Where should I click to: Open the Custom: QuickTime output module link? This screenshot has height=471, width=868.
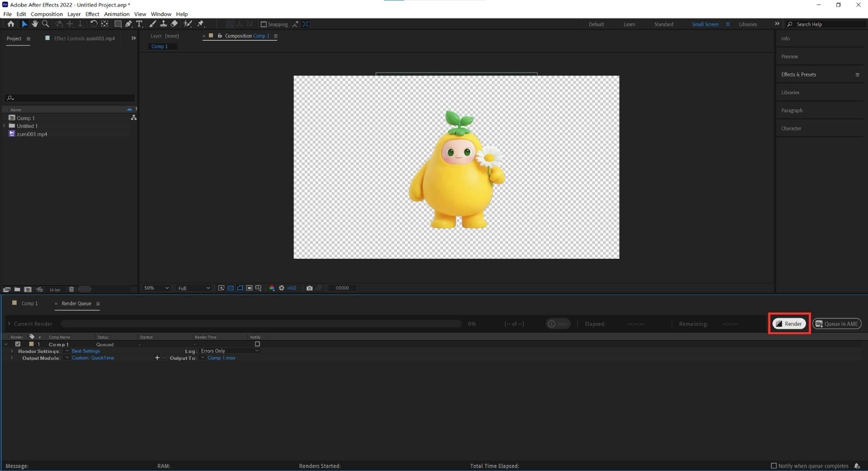[93, 358]
